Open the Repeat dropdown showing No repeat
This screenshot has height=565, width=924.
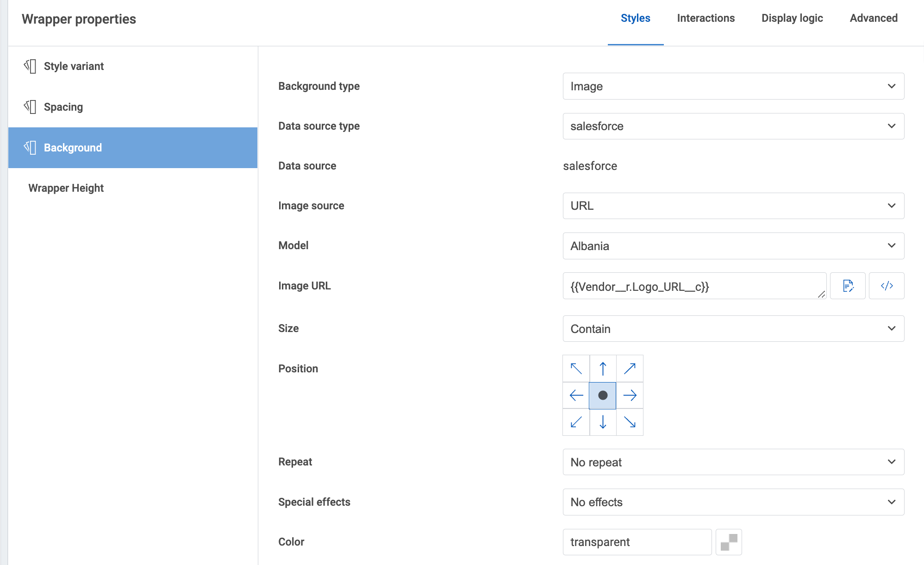tap(733, 462)
